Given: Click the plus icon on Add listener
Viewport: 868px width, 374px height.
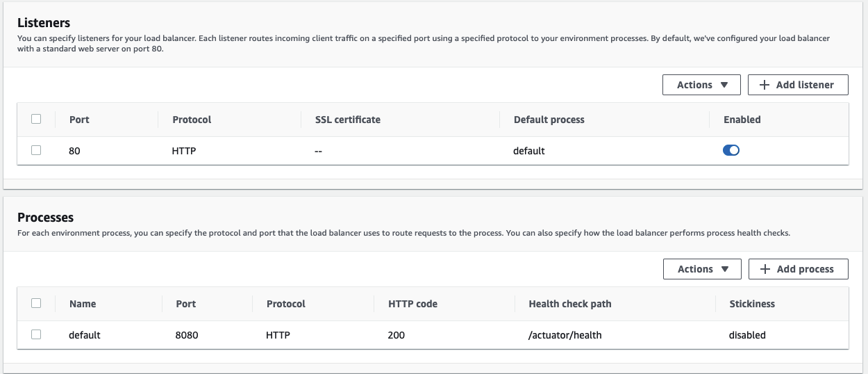Looking at the screenshot, I should [765, 85].
